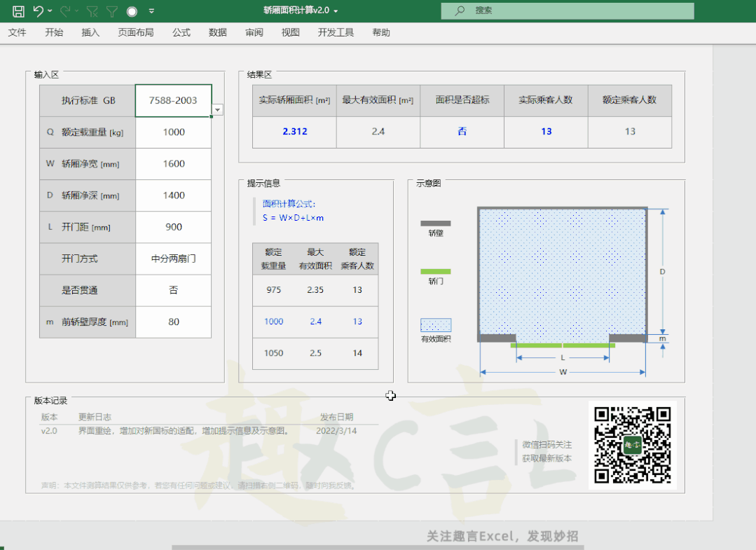The image size is (756, 550).
Task: Select the 数据 ribbon tab
Action: pyautogui.click(x=218, y=32)
